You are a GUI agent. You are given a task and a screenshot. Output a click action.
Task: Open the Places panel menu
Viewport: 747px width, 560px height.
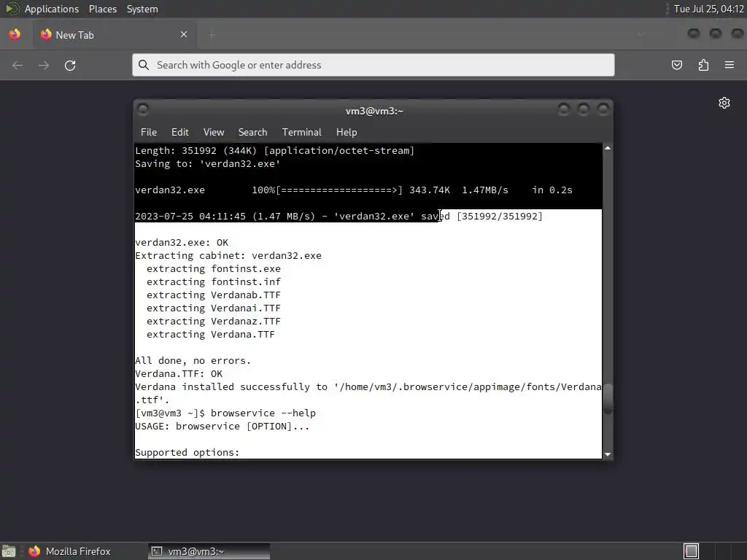103,9
